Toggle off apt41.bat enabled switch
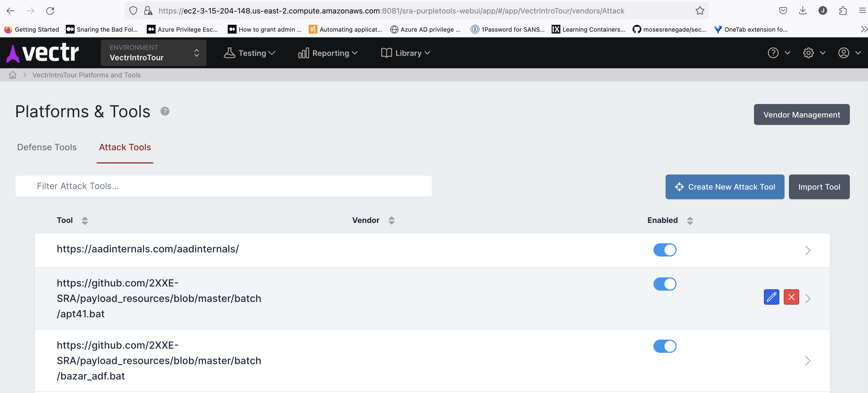Viewport: 868px width, 393px height. (x=664, y=284)
